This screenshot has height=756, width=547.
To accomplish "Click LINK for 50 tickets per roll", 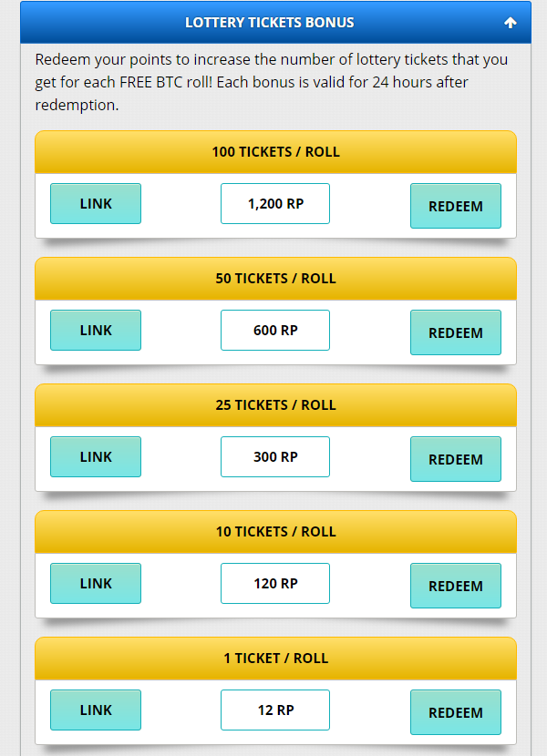I will [96, 331].
